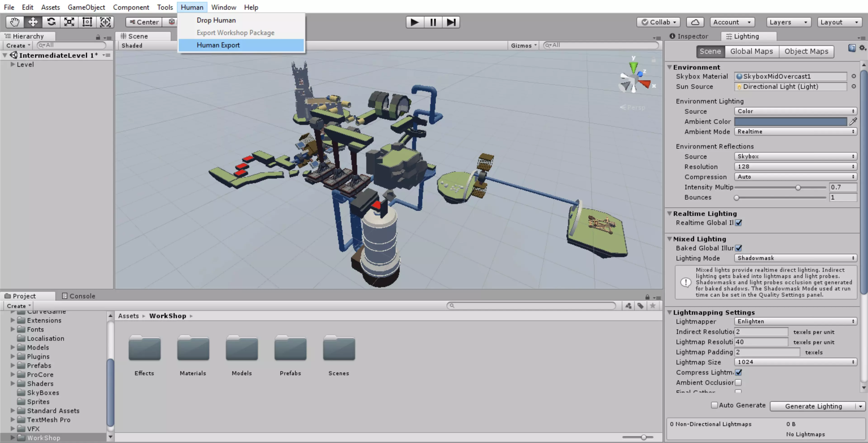Expand the Level hierarchy item
This screenshot has width=868, height=443.
tap(12, 64)
